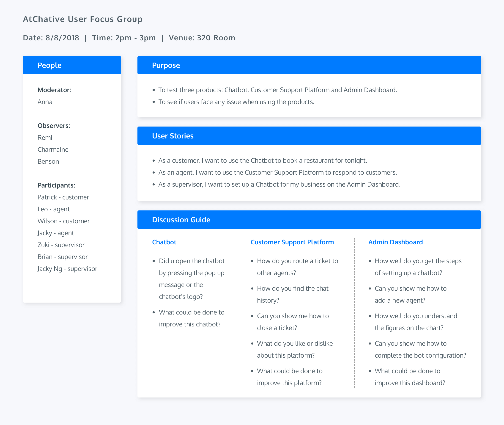Click the 'Moderator:' label
Screen dimensions: 504x425
(54, 90)
